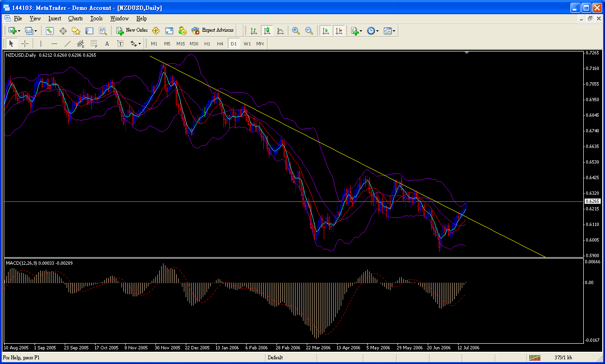Open the Help menu
This screenshot has height=364, width=605.
click(x=141, y=18)
